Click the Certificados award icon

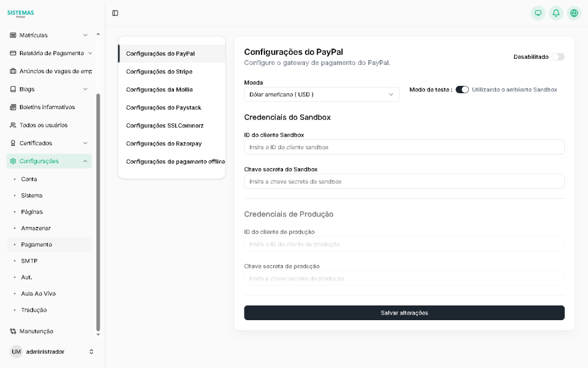click(13, 143)
